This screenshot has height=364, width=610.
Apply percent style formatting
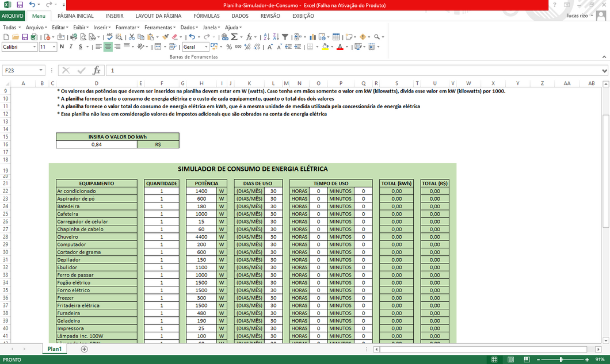pyautogui.click(x=229, y=47)
